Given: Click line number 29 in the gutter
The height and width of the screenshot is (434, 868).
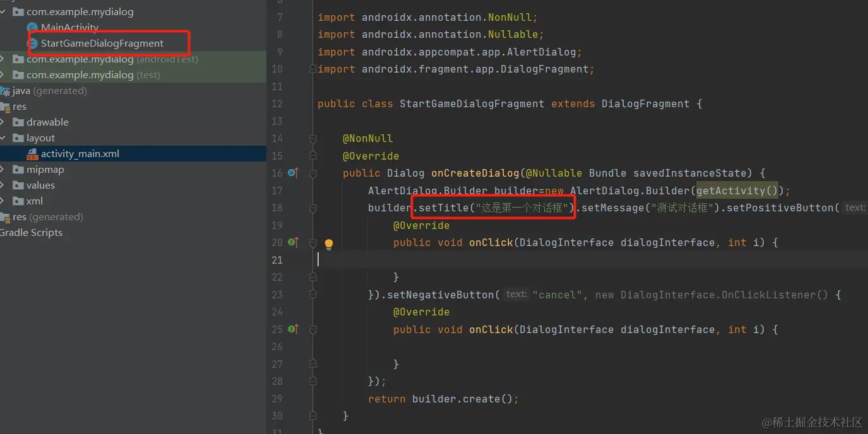Looking at the screenshot, I should point(276,399).
